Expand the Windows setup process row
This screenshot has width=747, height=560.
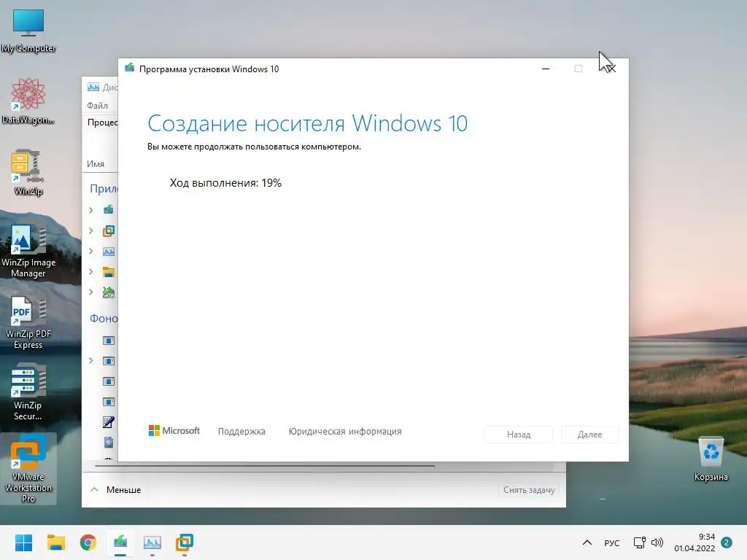pyautogui.click(x=91, y=210)
